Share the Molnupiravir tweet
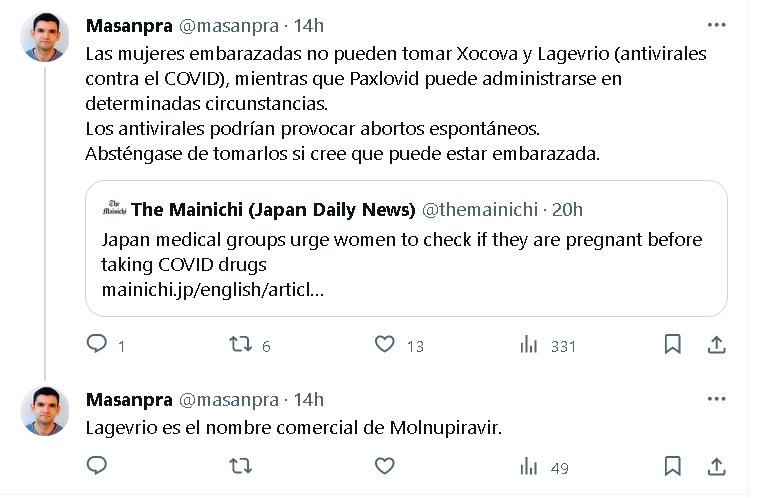 [x=716, y=466]
